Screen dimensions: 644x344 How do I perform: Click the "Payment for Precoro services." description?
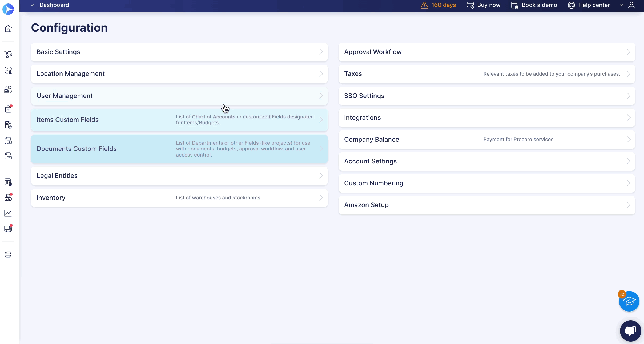[519, 140]
